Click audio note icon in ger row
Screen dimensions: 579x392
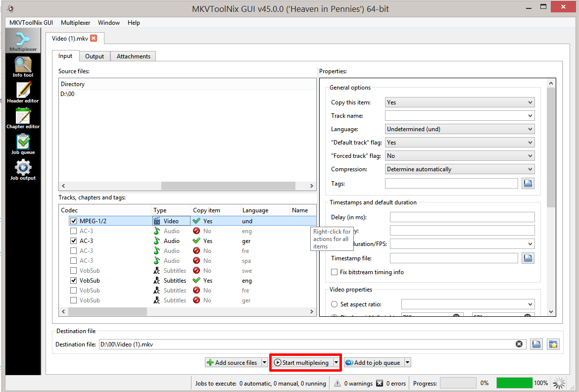[157, 241]
